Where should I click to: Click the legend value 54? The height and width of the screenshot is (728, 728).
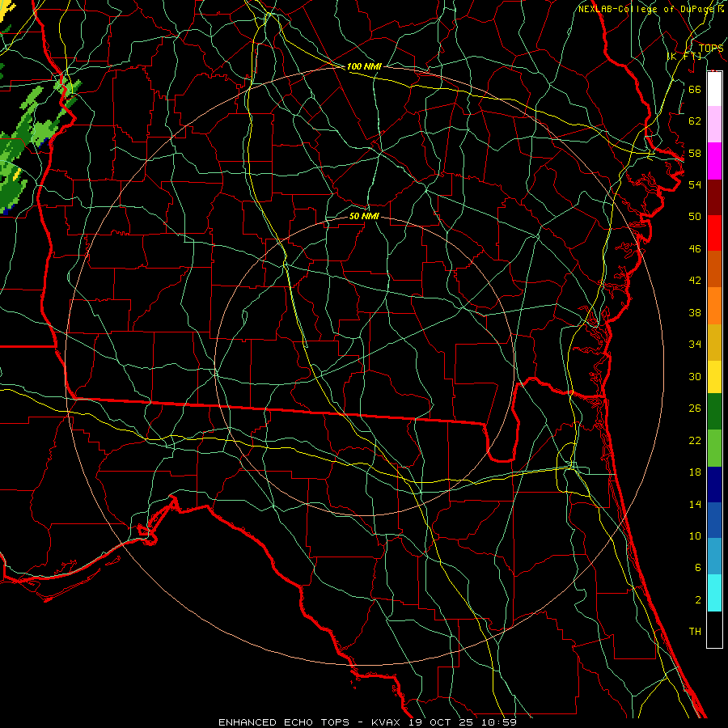[x=695, y=184]
